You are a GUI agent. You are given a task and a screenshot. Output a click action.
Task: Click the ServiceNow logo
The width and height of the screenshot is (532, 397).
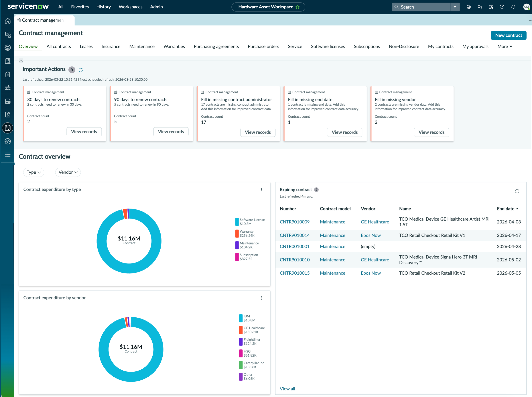pos(28,7)
